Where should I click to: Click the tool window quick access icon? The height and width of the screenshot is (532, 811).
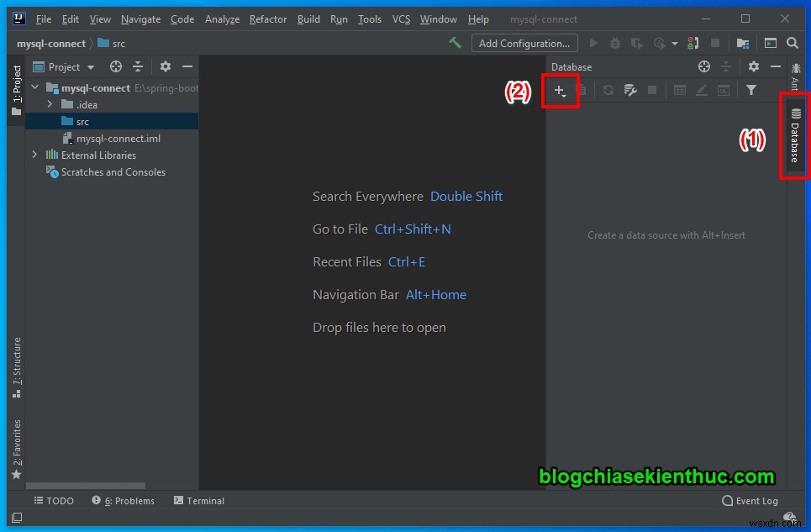[x=17, y=518]
